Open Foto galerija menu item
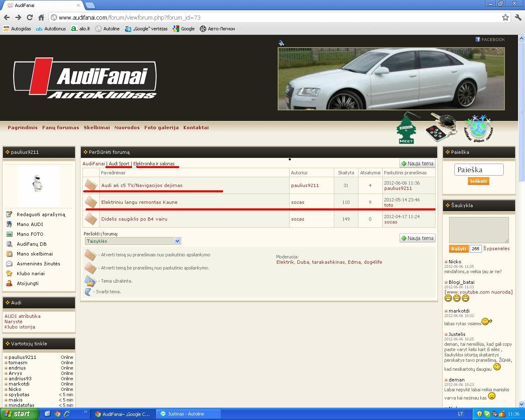The height and width of the screenshot is (420, 525). pos(161,128)
